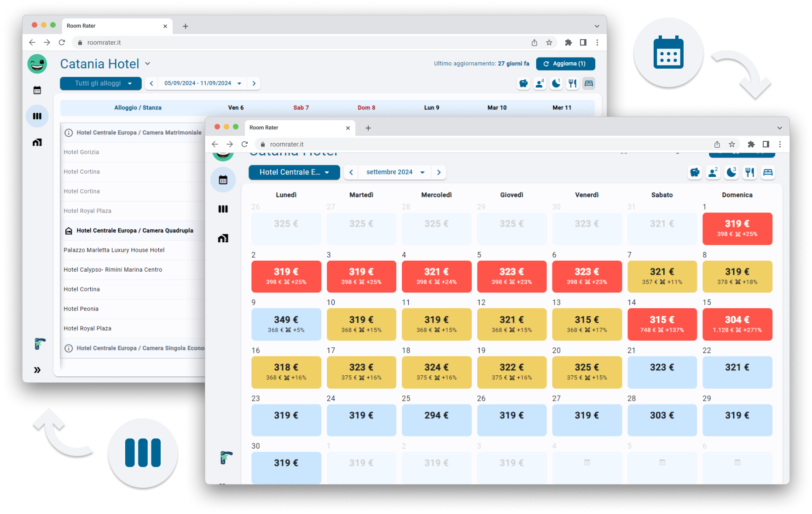Open settembre 2024 month dropdown

click(395, 172)
